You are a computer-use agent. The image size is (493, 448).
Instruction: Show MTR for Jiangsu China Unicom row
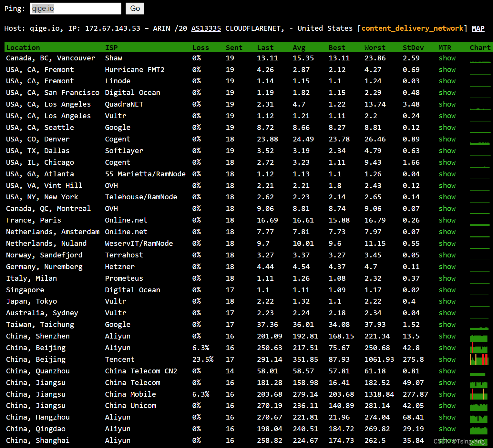447,406
